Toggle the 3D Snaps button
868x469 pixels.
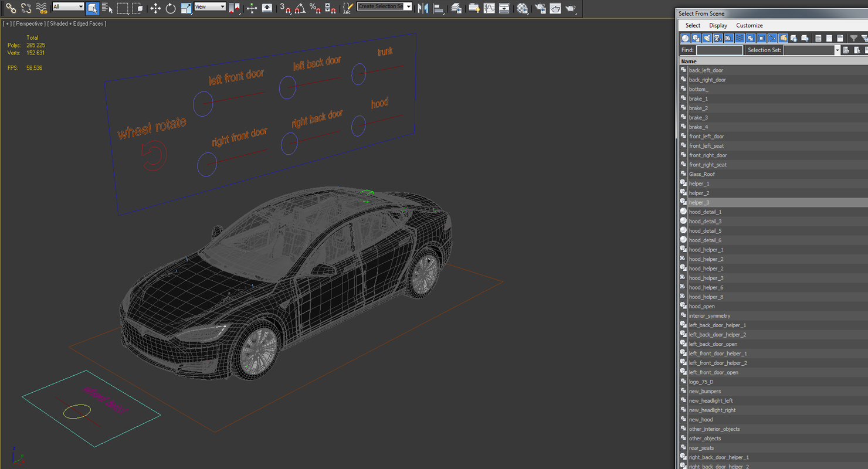[x=285, y=8]
